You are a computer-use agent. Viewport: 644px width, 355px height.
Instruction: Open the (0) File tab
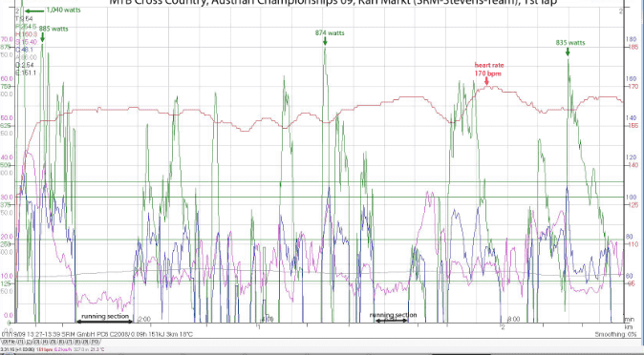click(x=9, y=342)
